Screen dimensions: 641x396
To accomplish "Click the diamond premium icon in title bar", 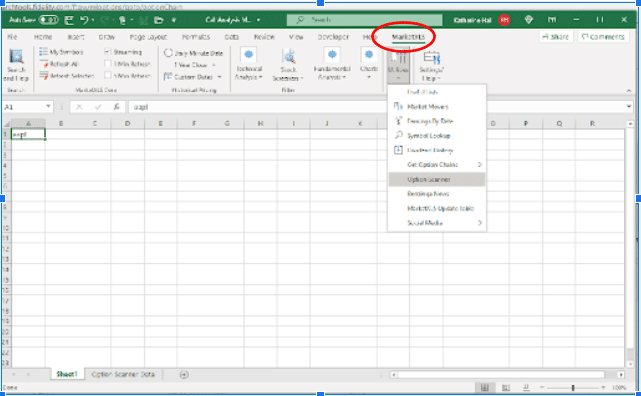I will pos(529,20).
